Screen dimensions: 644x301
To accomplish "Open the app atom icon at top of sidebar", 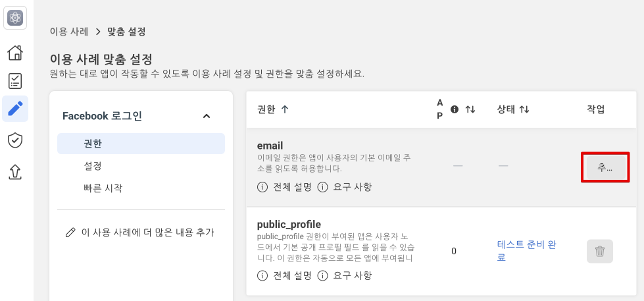I will click(15, 18).
